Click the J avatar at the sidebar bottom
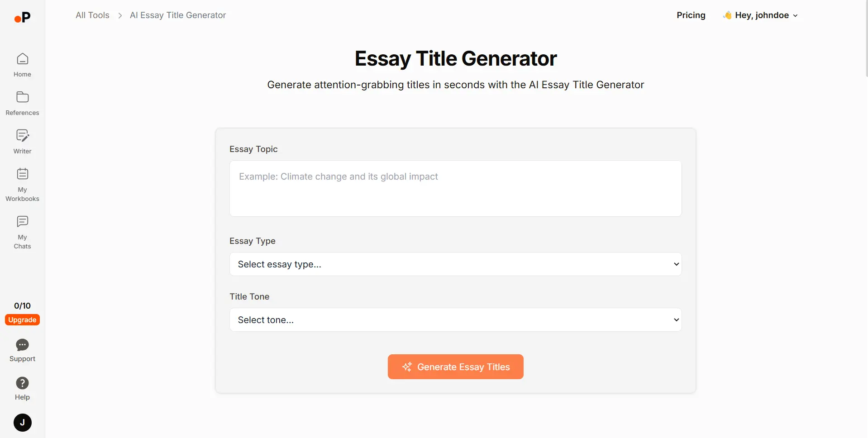868x438 pixels. [x=22, y=422]
